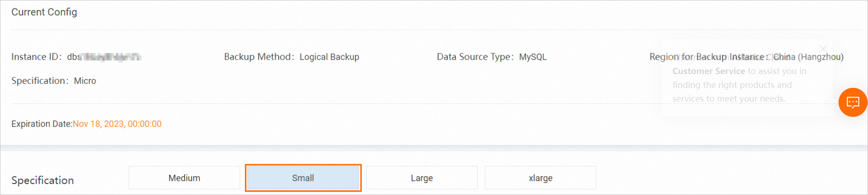Pick the Large specification option
This screenshot has width=868, height=195.
click(x=422, y=178)
